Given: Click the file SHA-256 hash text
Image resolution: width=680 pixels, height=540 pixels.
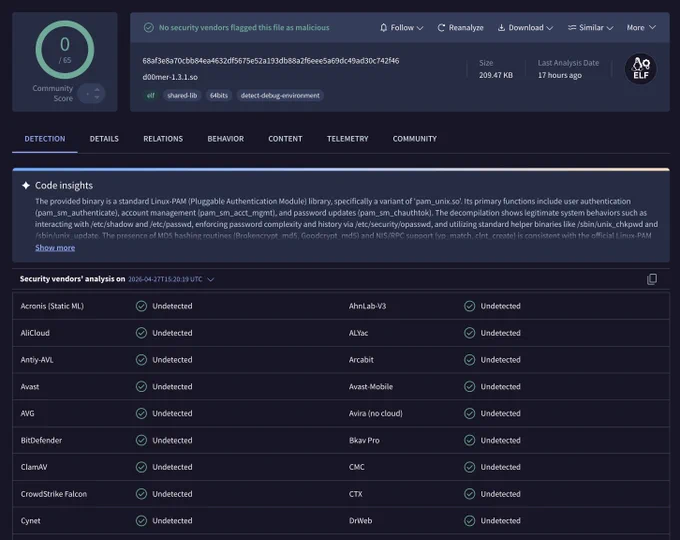Looking at the screenshot, I should point(271,61).
